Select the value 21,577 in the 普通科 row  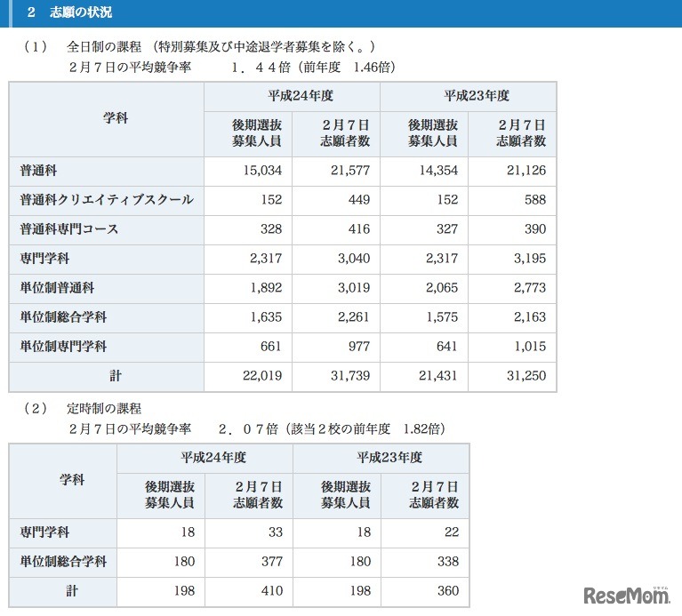tap(350, 171)
